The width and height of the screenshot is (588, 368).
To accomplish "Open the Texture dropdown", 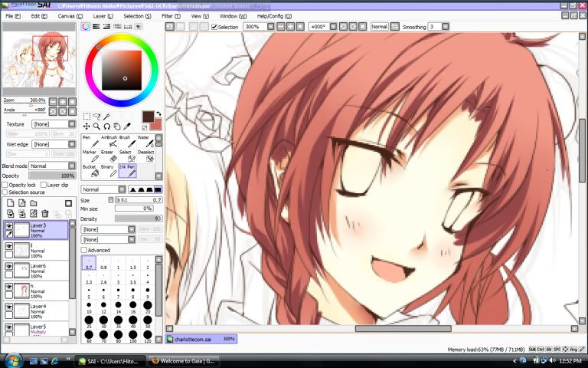I will [54, 124].
